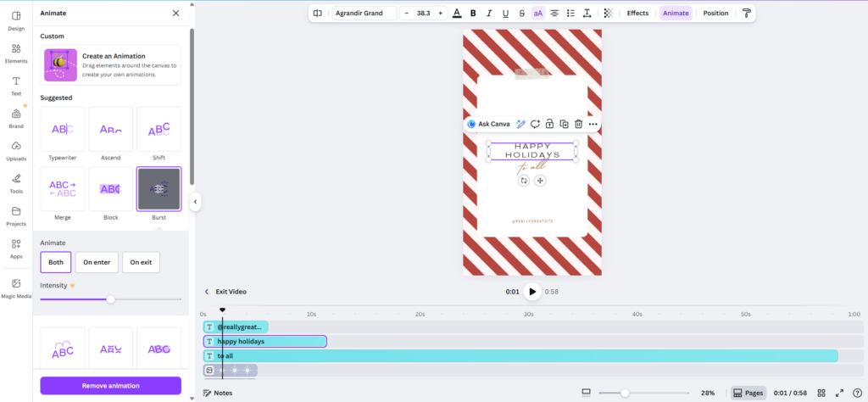Open the transparency checkerboard icon
The width and height of the screenshot is (868, 402).
pos(608,14)
